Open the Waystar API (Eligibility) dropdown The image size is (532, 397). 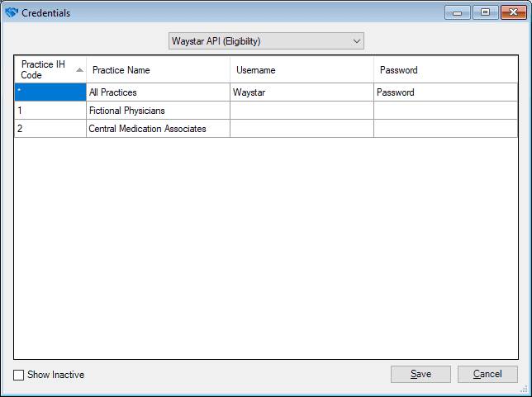(265, 41)
